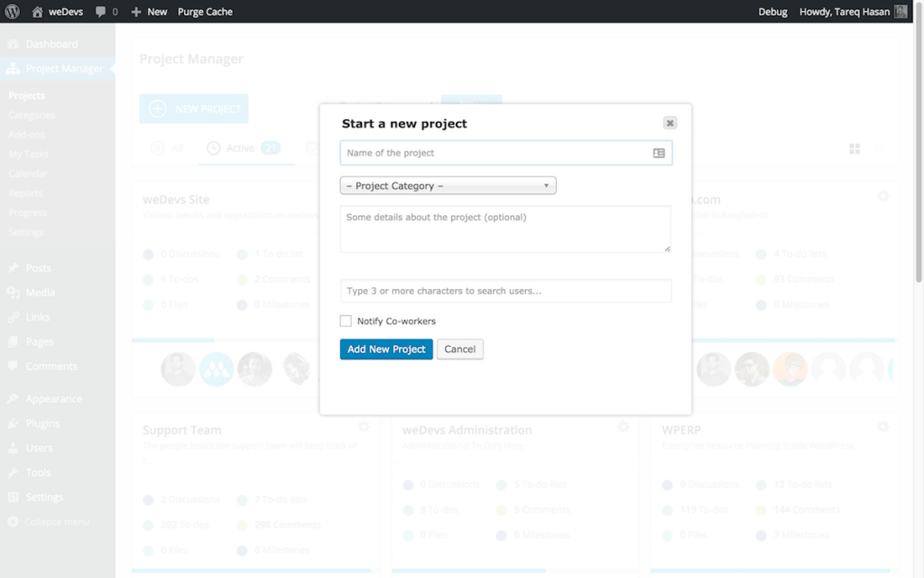Click the New (+) icon in the toolbar
The width and height of the screenshot is (924, 578).
[137, 12]
